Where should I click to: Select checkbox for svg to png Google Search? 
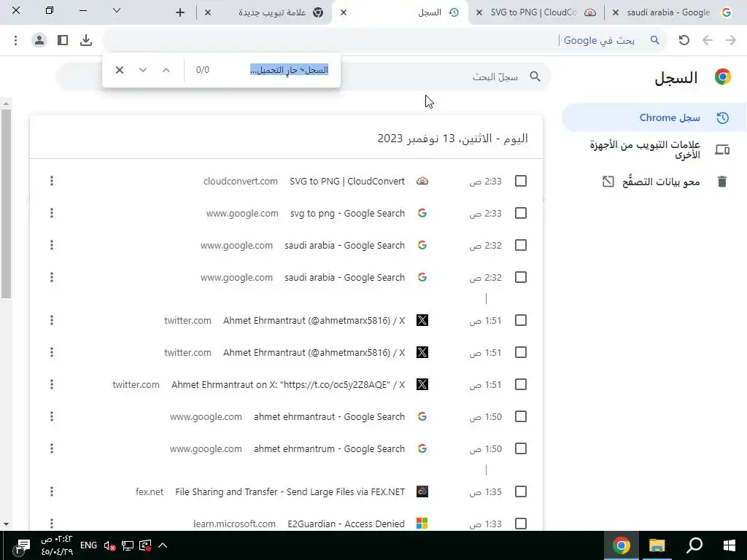[521, 213]
